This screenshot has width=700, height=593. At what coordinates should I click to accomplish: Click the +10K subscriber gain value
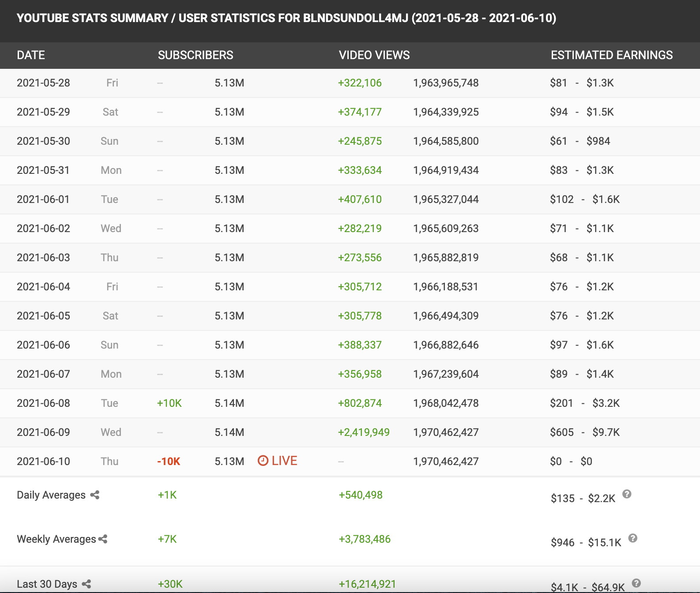169,403
